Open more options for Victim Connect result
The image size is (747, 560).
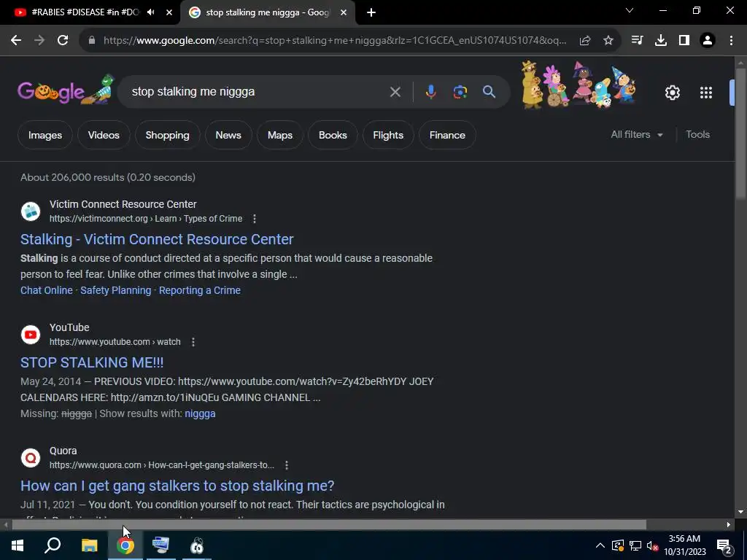pyautogui.click(x=255, y=219)
